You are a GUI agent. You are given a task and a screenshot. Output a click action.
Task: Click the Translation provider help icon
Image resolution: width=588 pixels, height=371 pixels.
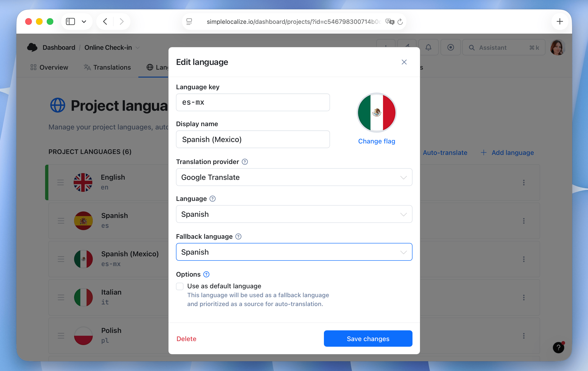[245, 162]
